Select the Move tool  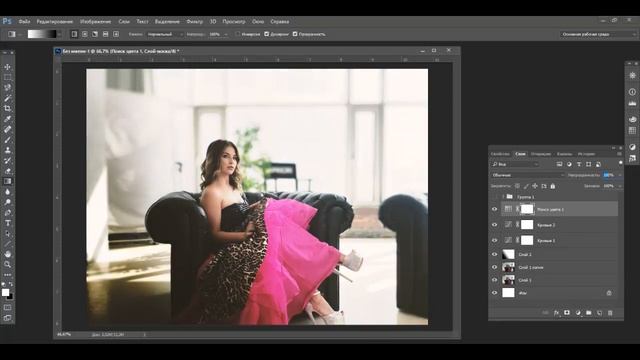point(7,67)
